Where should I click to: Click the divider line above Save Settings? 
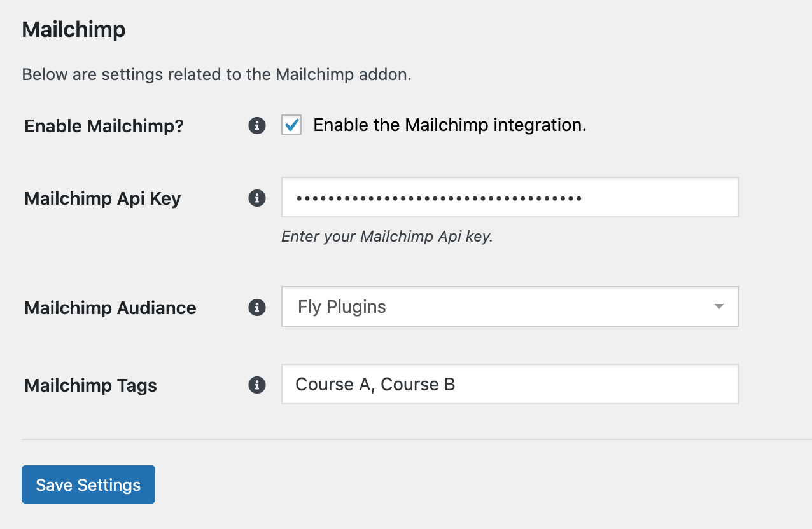pyautogui.click(x=414, y=439)
